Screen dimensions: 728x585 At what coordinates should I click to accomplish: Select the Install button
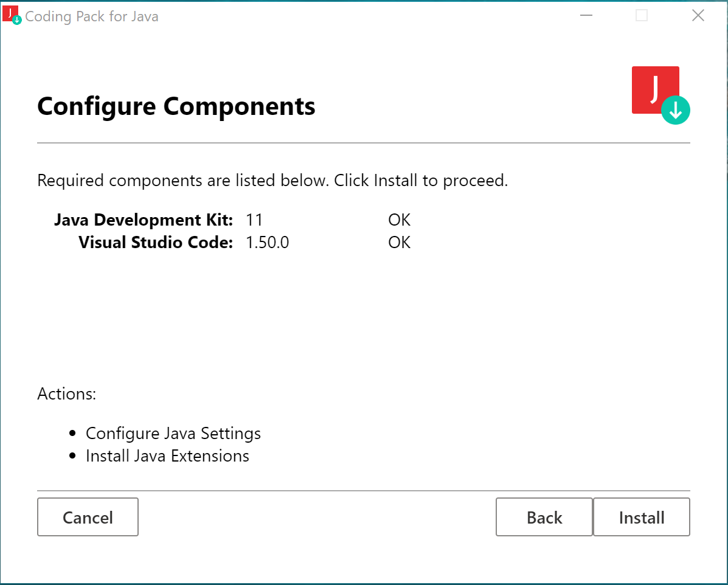coord(641,517)
